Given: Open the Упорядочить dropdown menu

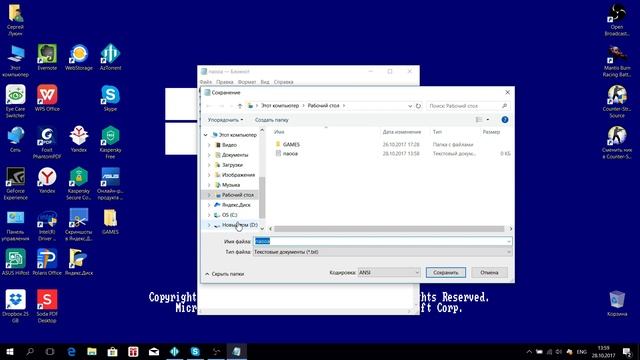Looking at the screenshot, I should pos(225,120).
